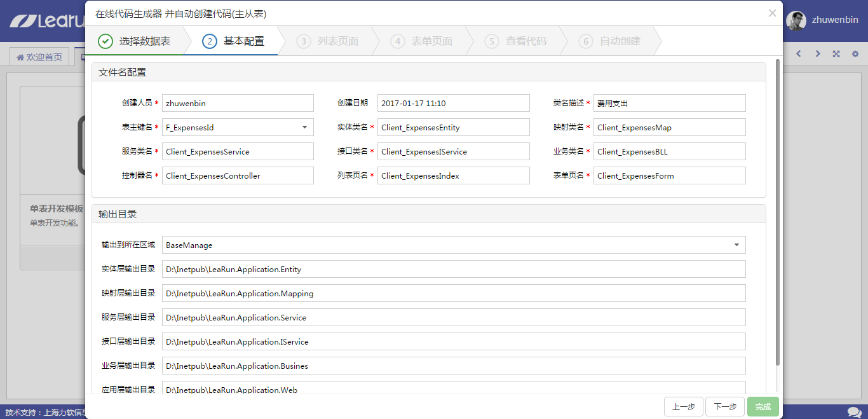Open the settings gear icon
The width and height of the screenshot is (868, 419).
point(855,54)
